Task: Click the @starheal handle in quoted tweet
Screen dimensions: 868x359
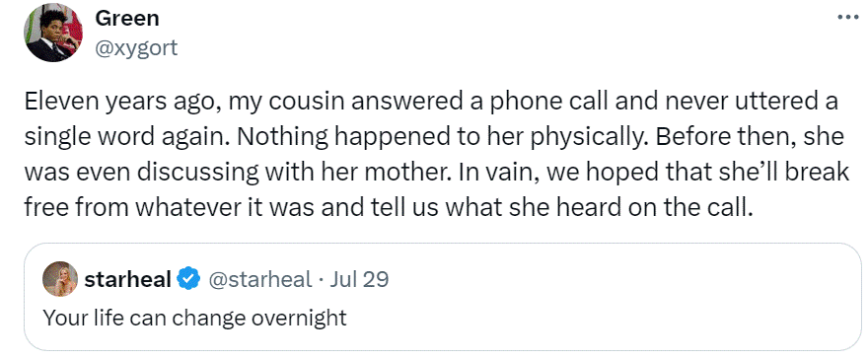Action: (x=259, y=279)
